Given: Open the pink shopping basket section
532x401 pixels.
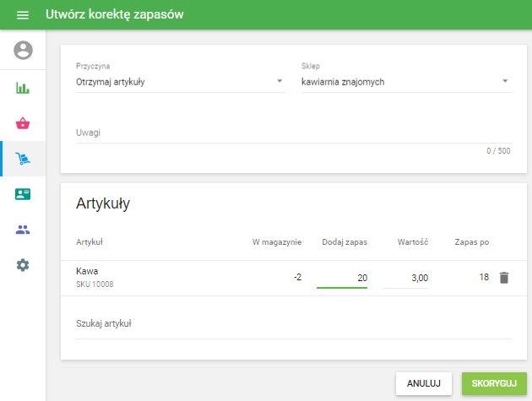Looking at the screenshot, I should [x=23, y=123].
